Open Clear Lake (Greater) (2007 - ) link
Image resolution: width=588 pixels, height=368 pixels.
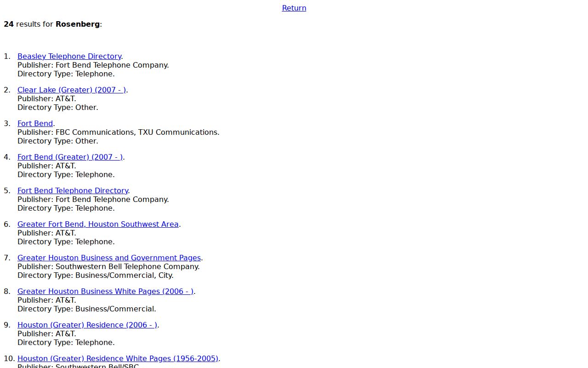72,90
